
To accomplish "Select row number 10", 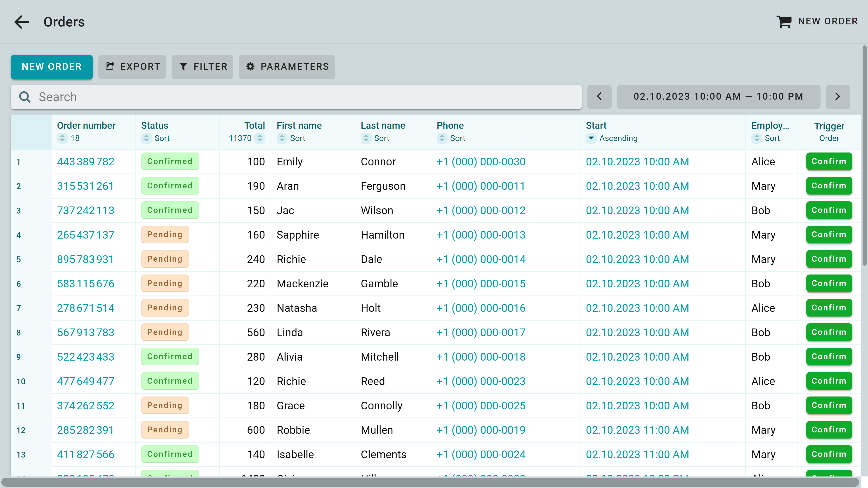I will tap(21, 381).
